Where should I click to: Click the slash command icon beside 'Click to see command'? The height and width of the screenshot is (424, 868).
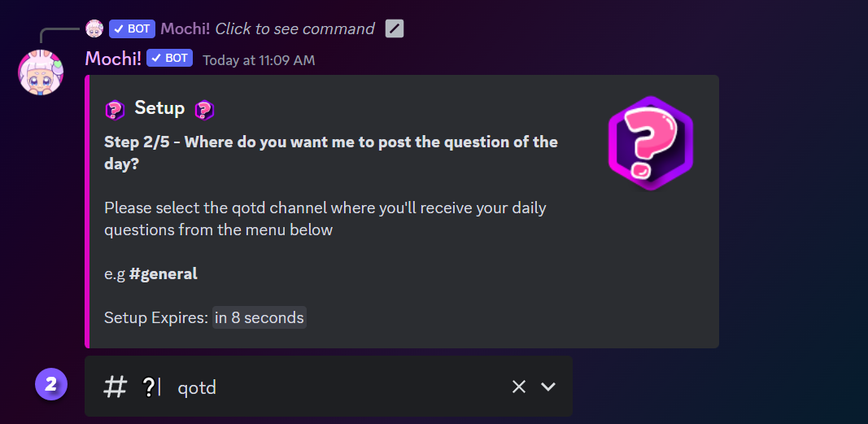pos(395,28)
